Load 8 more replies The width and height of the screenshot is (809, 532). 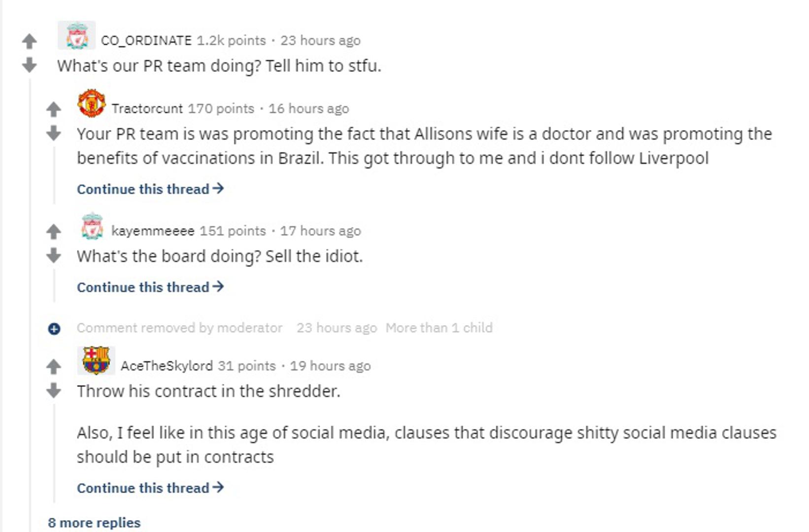94,523
